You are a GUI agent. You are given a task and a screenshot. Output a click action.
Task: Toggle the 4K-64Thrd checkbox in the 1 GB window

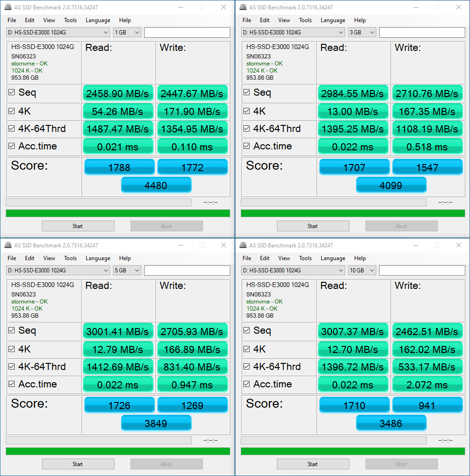(11, 128)
